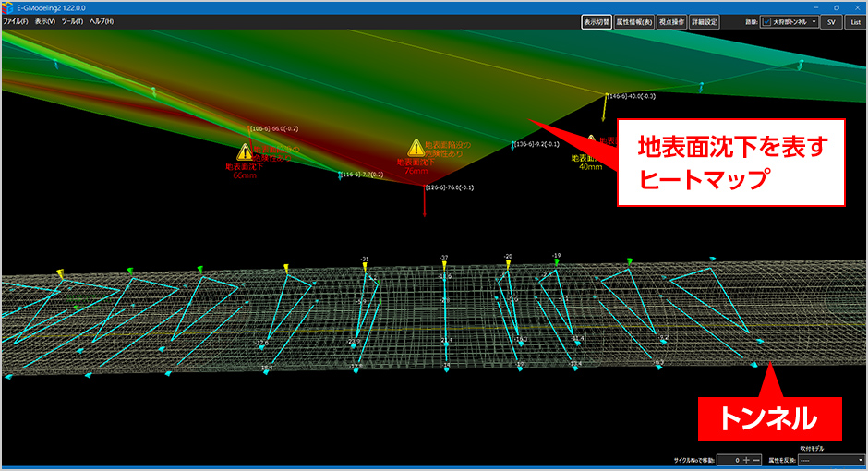Expand the route selection dropdown arrow
The height and width of the screenshot is (471, 868).
click(814, 21)
